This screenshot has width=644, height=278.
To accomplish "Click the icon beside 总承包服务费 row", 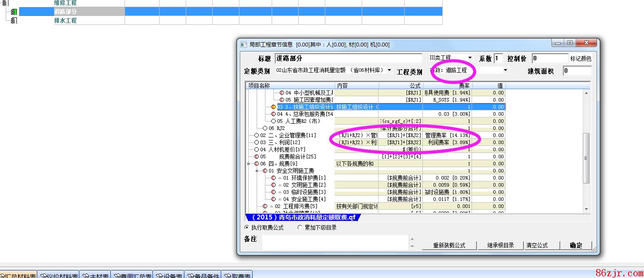I will (x=273, y=114).
